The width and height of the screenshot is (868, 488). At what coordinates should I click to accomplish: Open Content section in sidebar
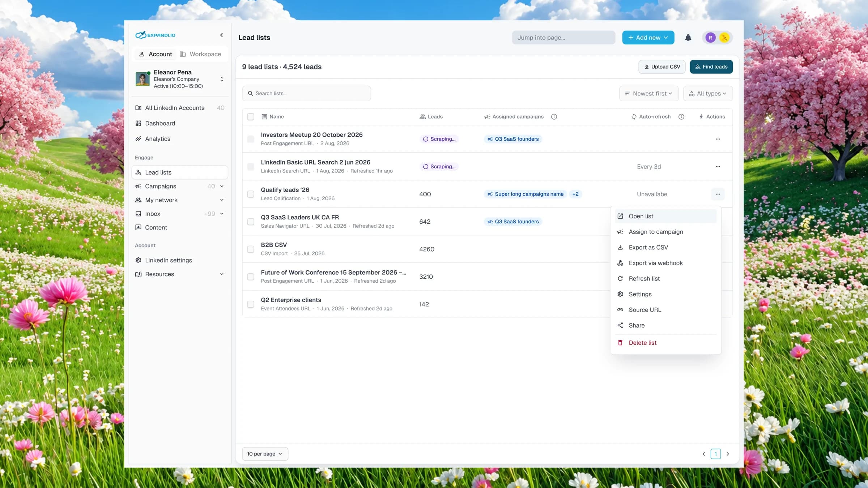(180, 227)
